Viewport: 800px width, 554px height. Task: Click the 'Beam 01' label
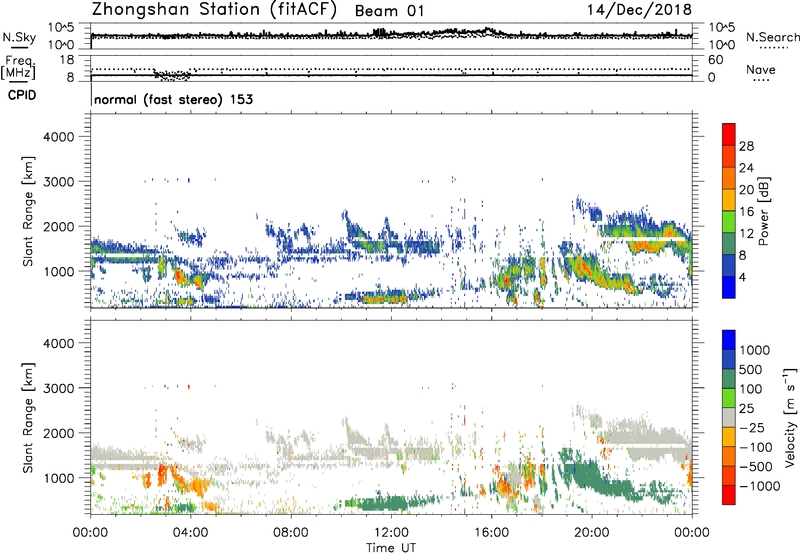[x=389, y=11]
